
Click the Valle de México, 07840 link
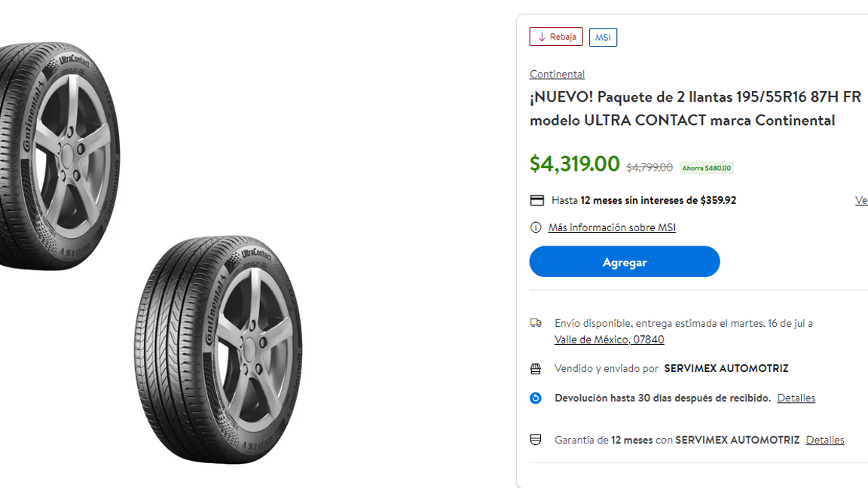[609, 339]
